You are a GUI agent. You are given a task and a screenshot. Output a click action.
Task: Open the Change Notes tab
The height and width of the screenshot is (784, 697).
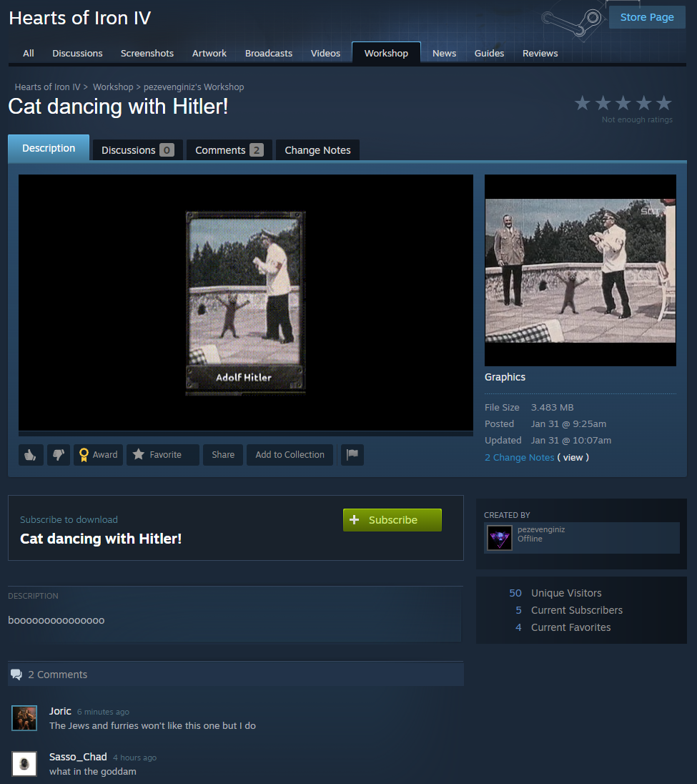[317, 150]
